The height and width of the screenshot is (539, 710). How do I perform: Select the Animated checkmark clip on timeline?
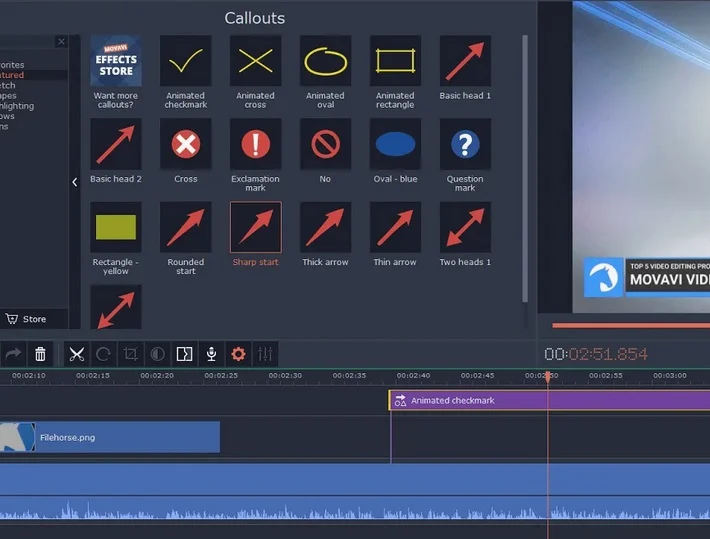pyautogui.click(x=549, y=400)
